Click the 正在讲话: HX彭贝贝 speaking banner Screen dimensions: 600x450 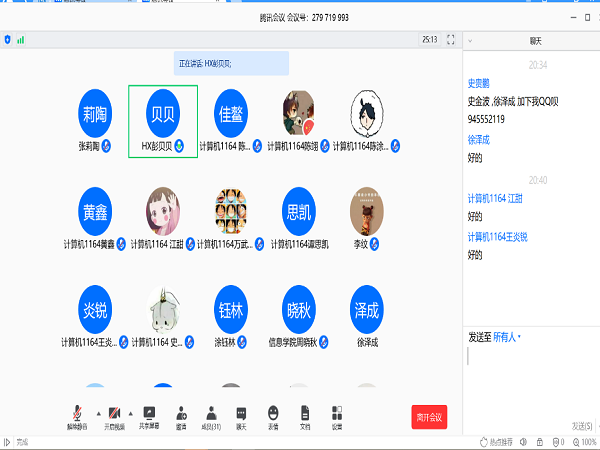tap(231, 64)
